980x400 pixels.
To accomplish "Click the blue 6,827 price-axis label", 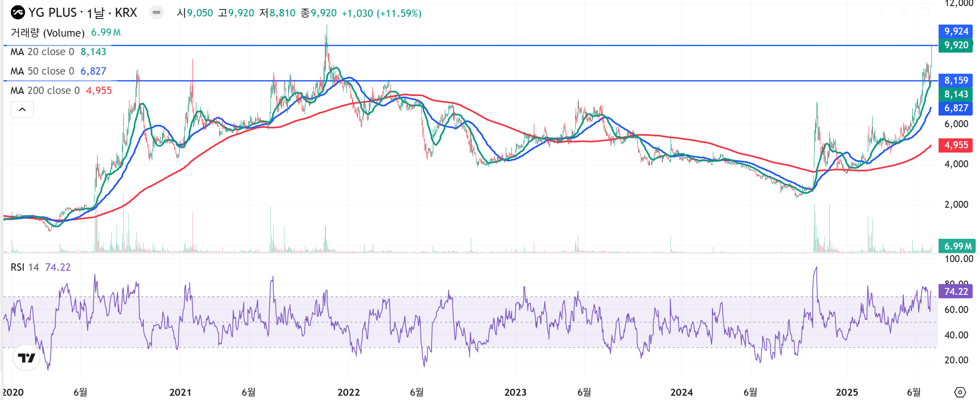I will click(x=955, y=108).
